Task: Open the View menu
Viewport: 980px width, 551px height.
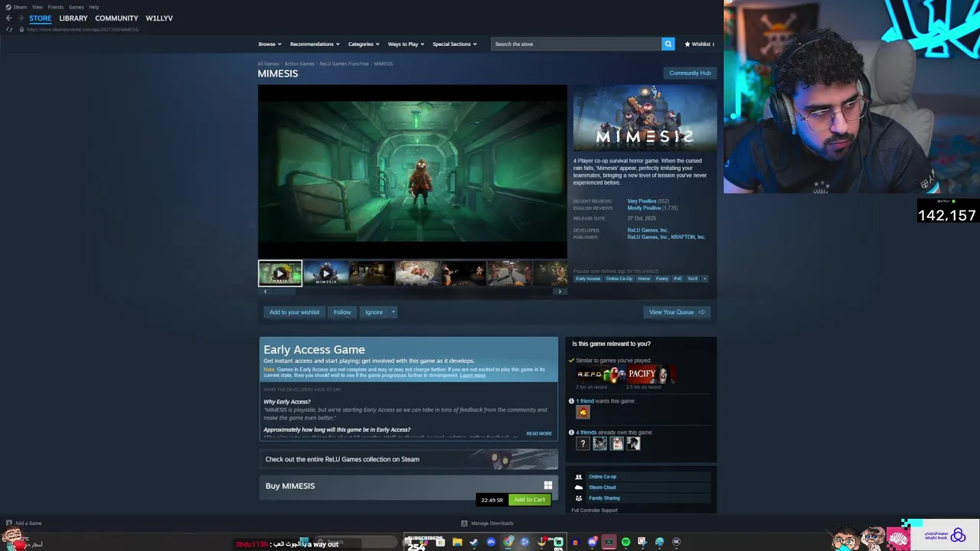Action: 37,7
